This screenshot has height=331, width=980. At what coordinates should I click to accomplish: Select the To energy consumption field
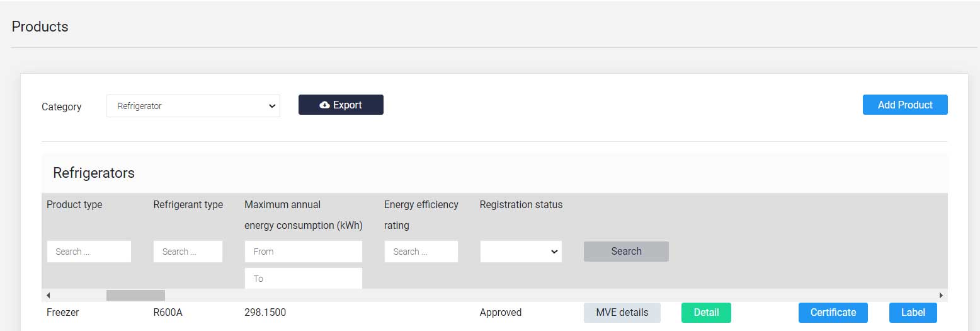(x=304, y=278)
